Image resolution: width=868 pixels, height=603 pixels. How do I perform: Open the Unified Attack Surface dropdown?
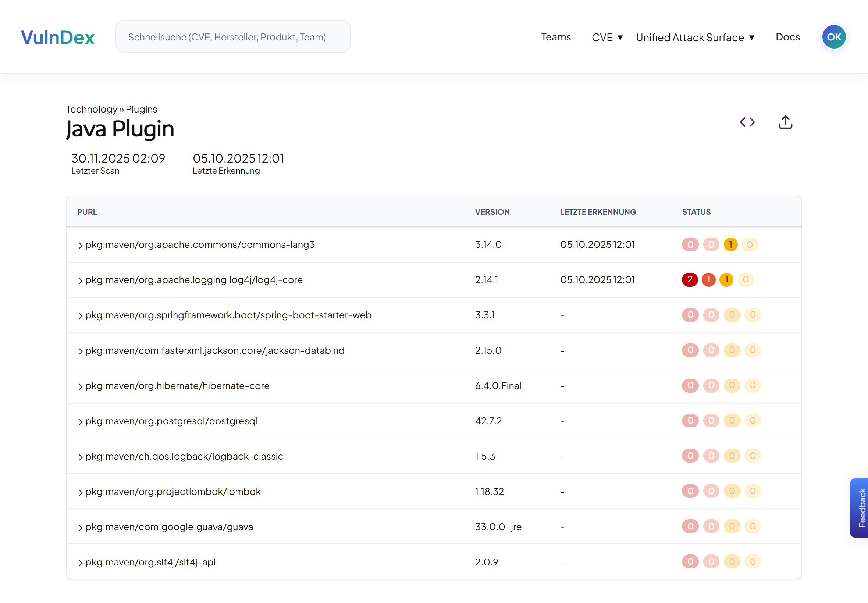(695, 37)
